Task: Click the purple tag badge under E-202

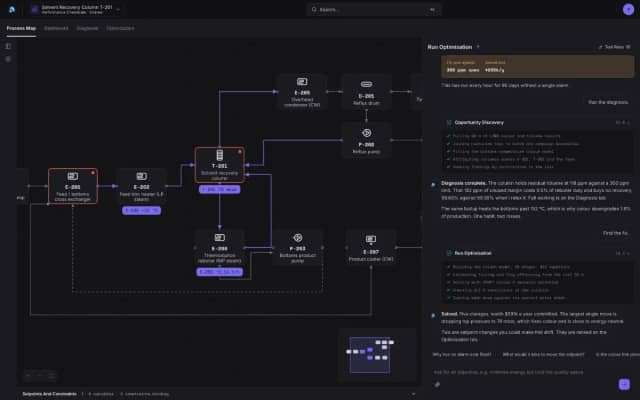Action: (x=141, y=211)
